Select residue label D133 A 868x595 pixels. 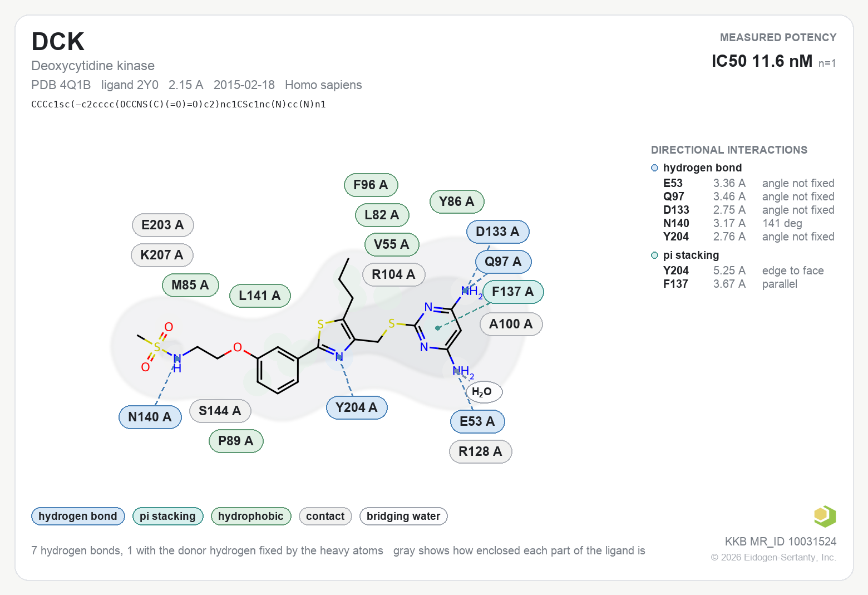[497, 232]
